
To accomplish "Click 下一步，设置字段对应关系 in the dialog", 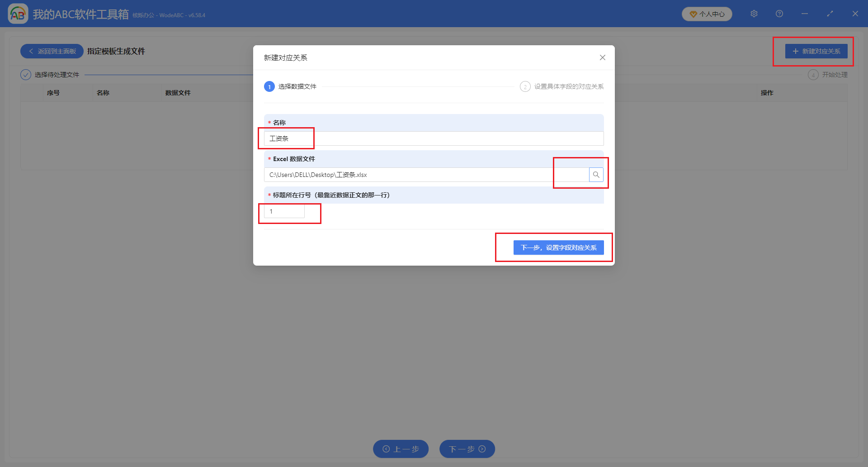I will (x=558, y=248).
